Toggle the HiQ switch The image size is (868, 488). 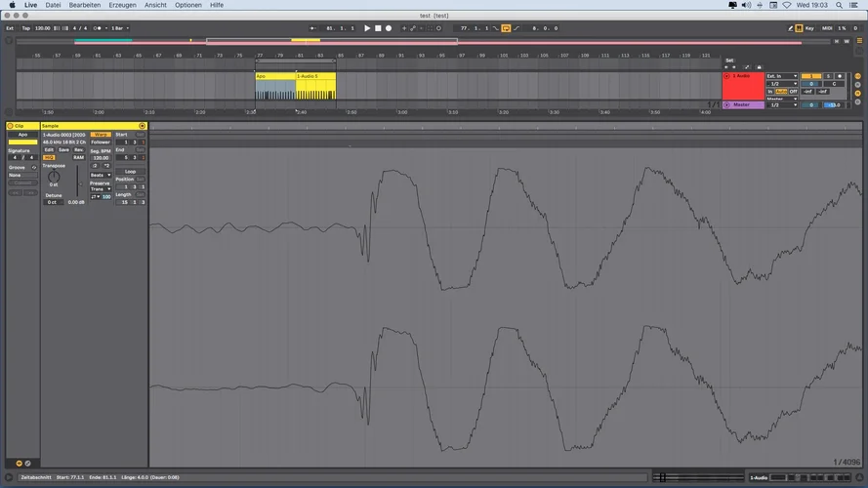click(x=49, y=158)
